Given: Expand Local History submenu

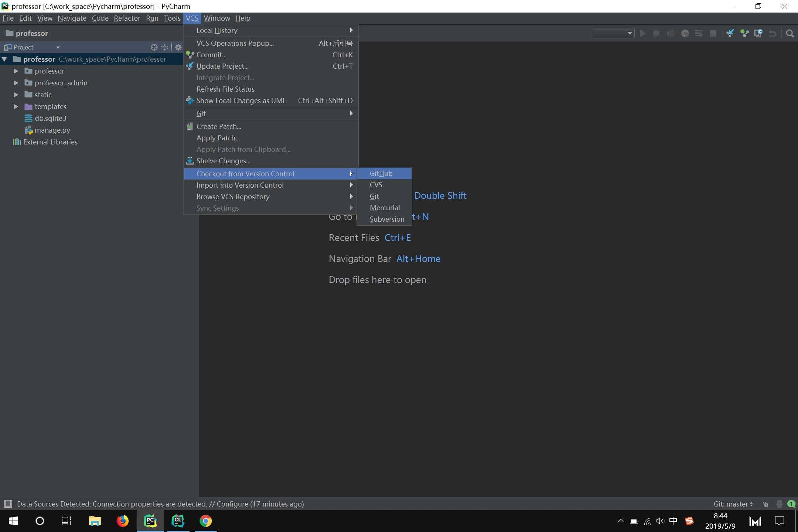Looking at the screenshot, I should click(x=271, y=30).
